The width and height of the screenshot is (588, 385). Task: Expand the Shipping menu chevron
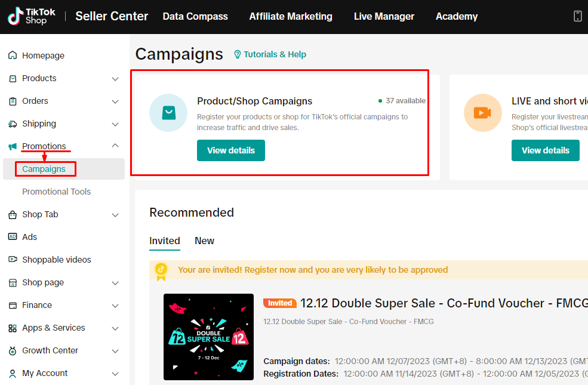pos(115,124)
